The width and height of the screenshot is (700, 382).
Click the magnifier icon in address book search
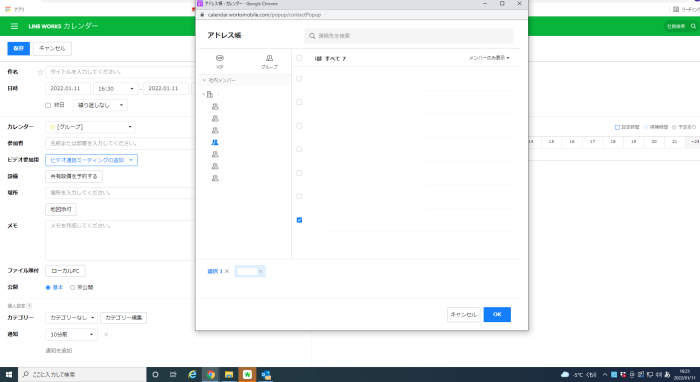coord(312,36)
